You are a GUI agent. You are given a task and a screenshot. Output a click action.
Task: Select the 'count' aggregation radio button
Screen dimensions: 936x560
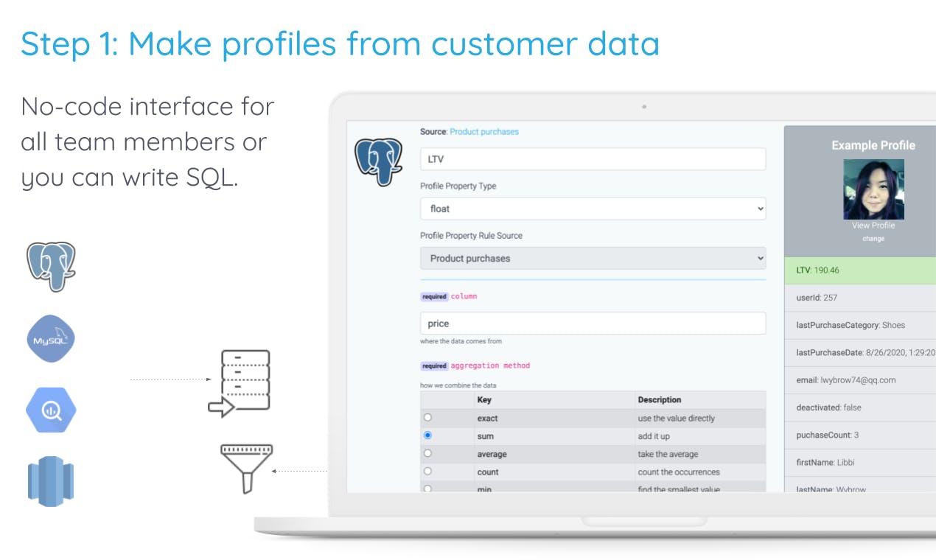(x=427, y=471)
